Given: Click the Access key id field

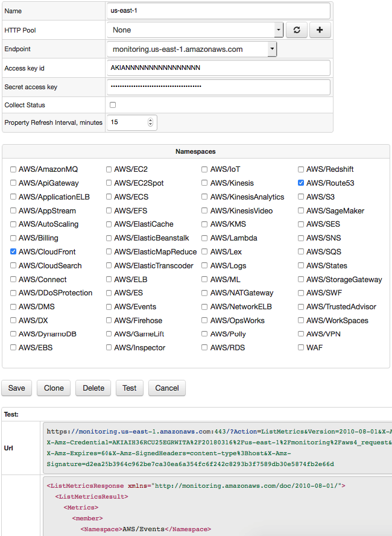Looking at the screenshot, I should 218,68.
